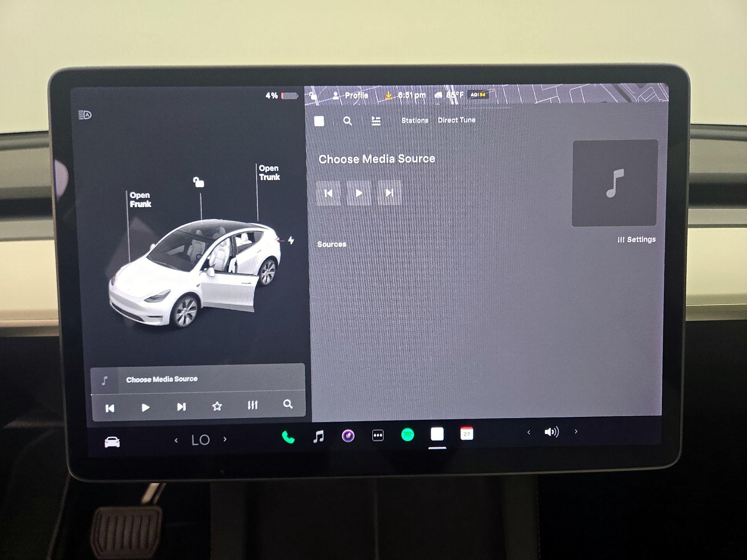Open the purple dashcam camera app
This screenshot has width=747, height=560.
(x=348, y=436)
